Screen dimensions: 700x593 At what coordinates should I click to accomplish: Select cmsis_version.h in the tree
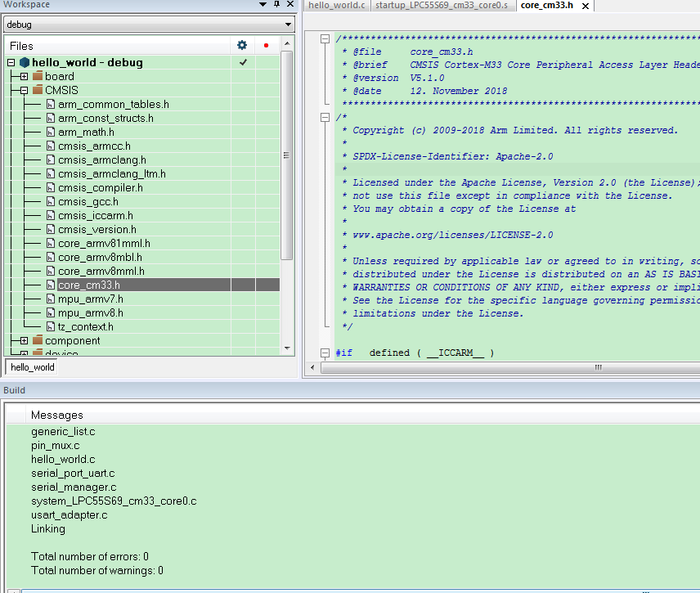(97, 230)
